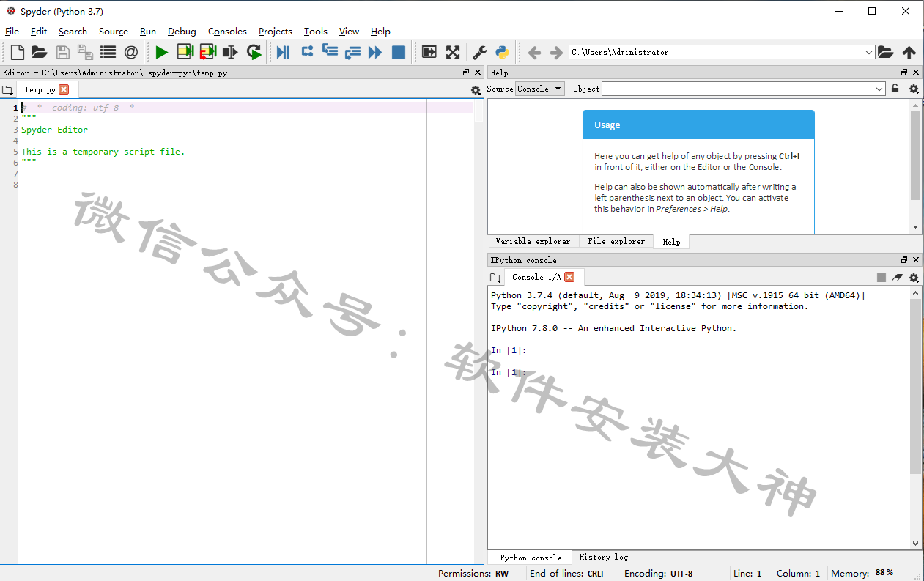Screen dimensions: 924x581
Task: Close the temp.py tab
Action: tap(64, 89)
